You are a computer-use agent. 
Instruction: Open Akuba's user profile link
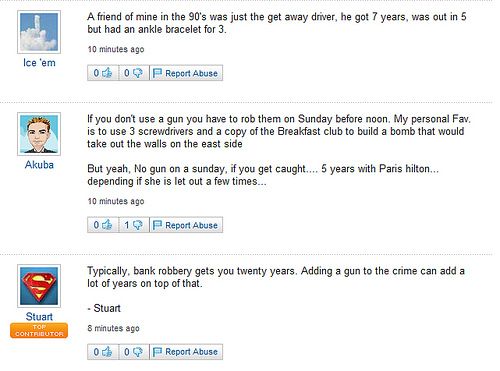(39, 165)
